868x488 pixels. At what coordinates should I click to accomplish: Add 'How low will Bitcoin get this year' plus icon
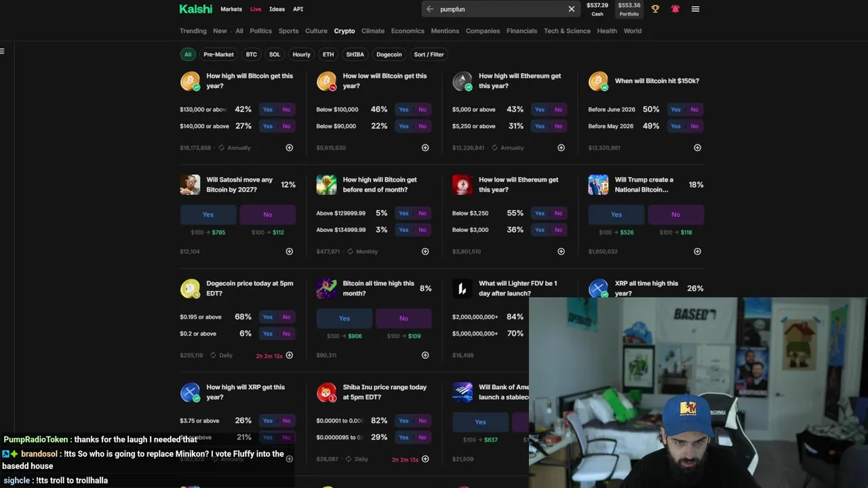click(425, 148)
